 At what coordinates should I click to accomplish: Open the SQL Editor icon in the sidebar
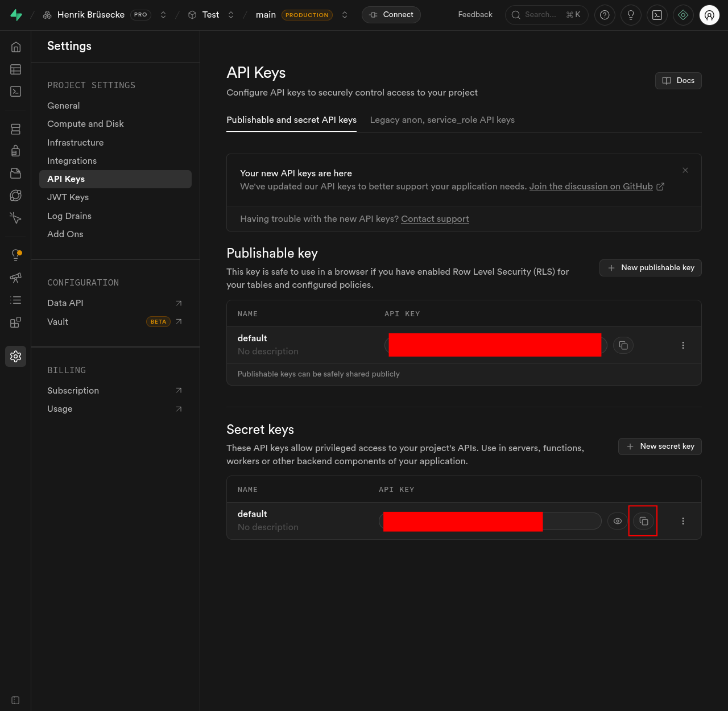(15, 91)
